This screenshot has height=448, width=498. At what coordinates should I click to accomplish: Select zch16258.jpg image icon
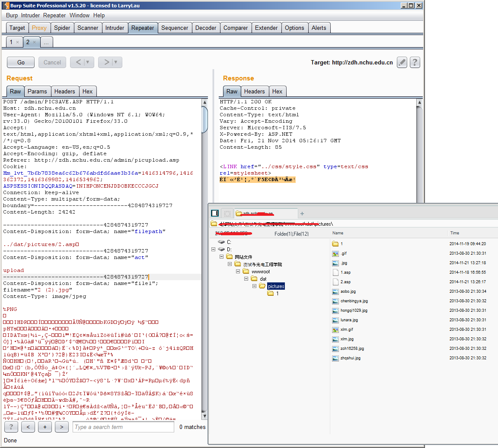coord(335,349)
